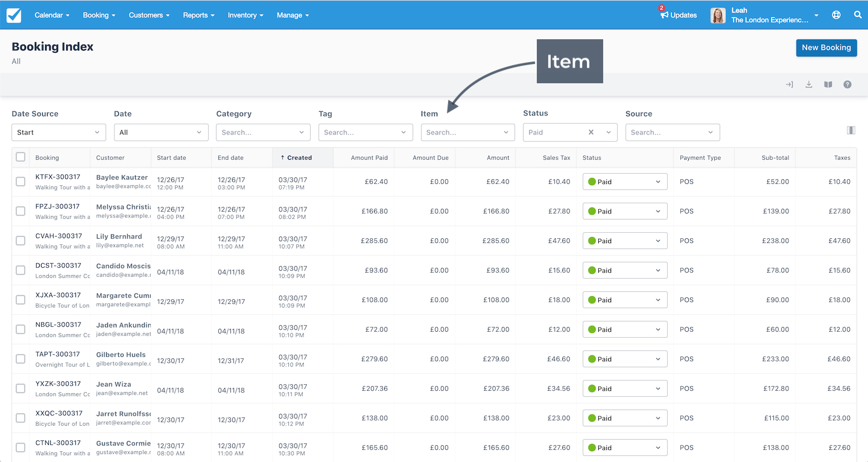Image resolution: width=868 pixels, height=462 pixels.
Task: Click sub-total £172.80 cell
Action: tap(775, 388)
